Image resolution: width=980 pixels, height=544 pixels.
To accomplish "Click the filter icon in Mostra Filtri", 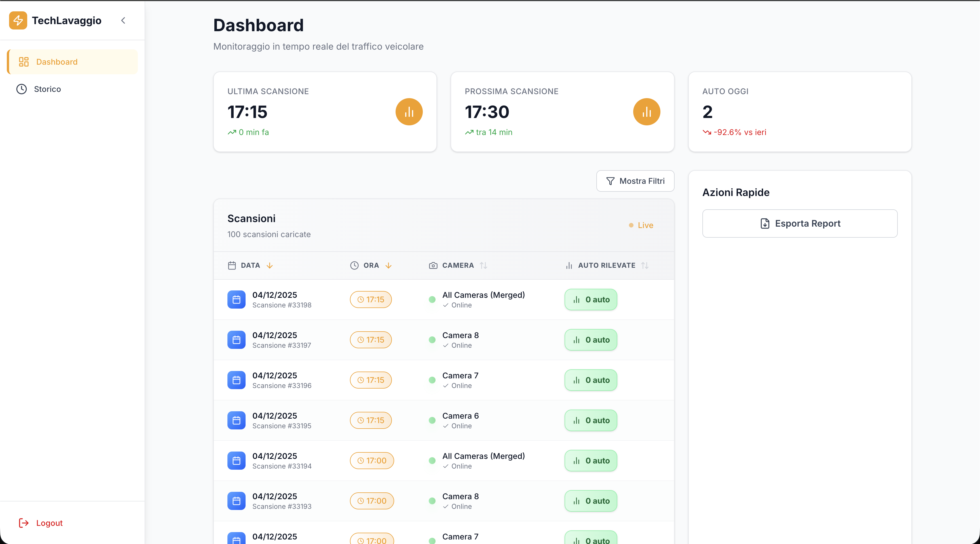I will [x=611, y=181].
